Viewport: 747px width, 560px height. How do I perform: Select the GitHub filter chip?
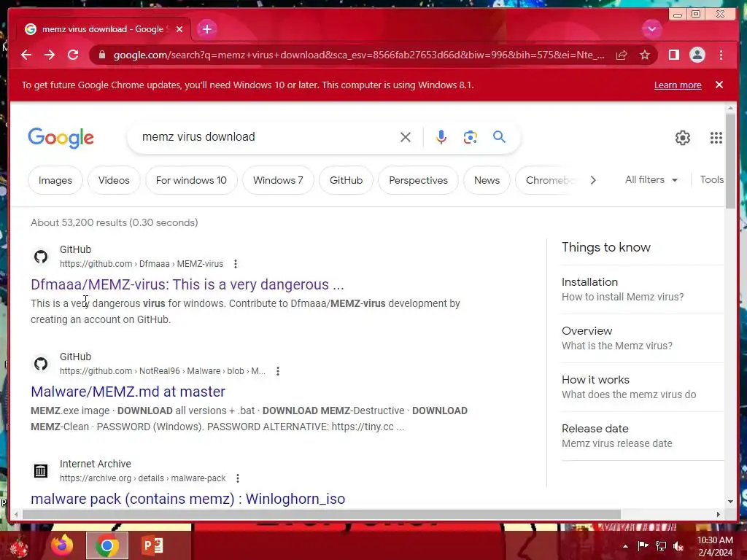(346, 181)
